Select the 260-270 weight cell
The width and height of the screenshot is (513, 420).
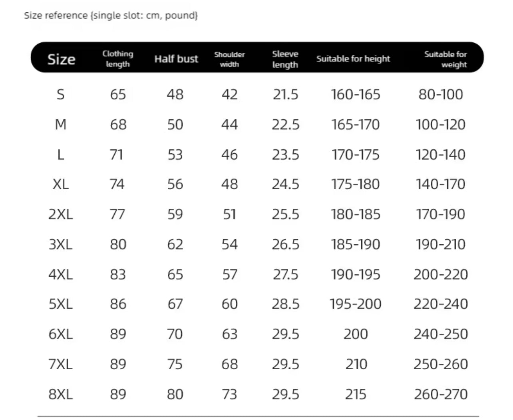click(x=440, y=394)
